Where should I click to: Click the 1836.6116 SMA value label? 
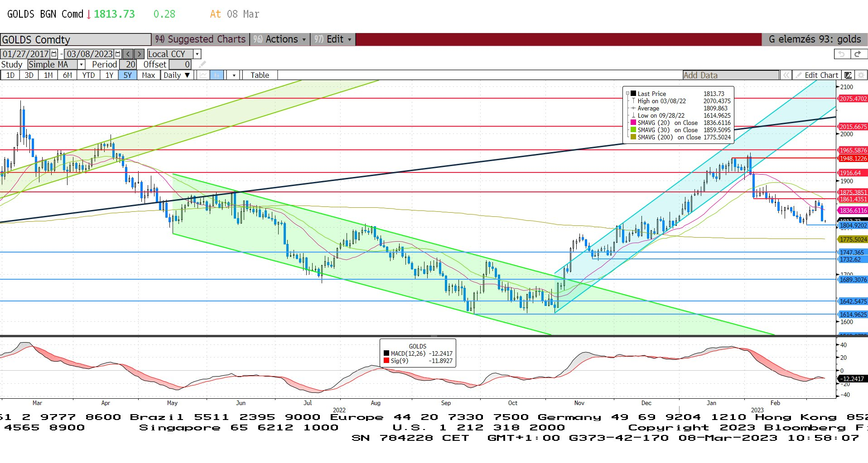(853, 210)
